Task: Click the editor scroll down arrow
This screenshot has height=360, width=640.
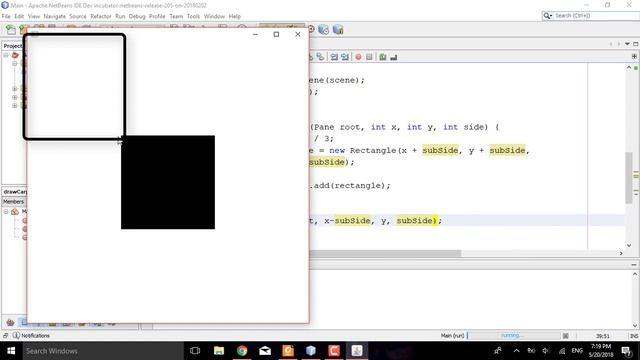Action: tap(629, 245)
